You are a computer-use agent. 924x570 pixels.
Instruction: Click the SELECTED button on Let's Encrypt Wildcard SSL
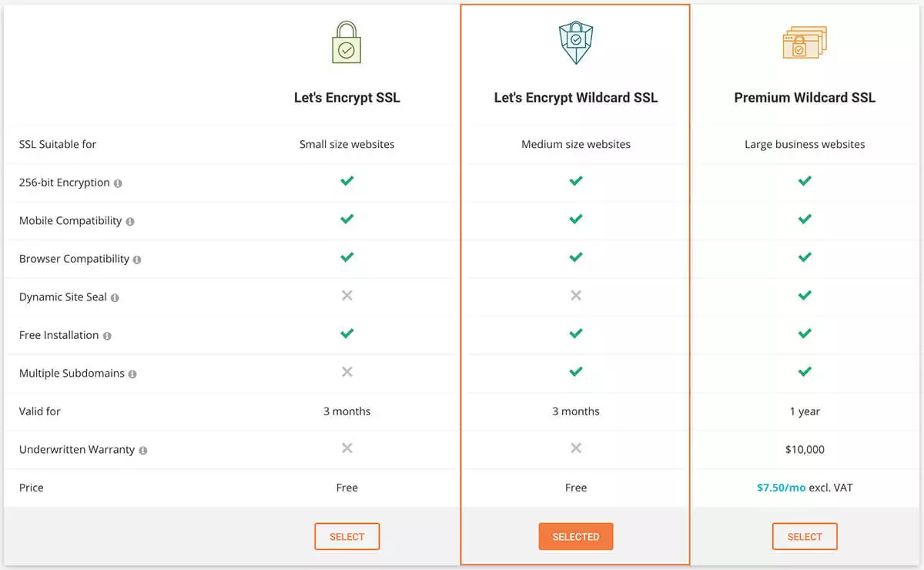click(x=575, y=536)
